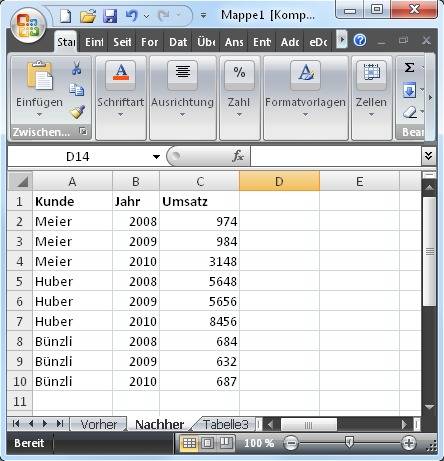Click the cut scissors icon
This screenshot has width=444, height=461.
pyautogui.click(x=77, y=68)
